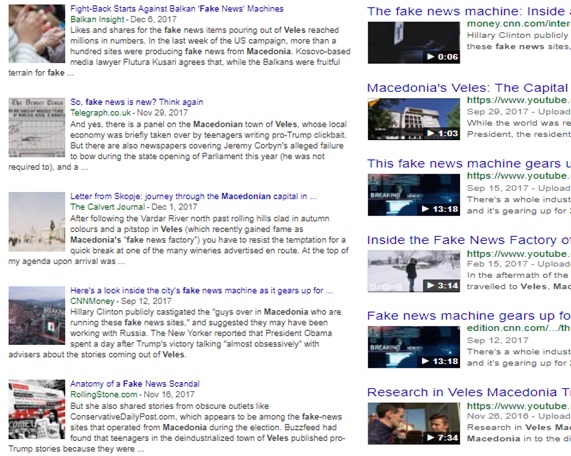Click the 'RollingStone.com' source name
Image resolution: width=571 pixels, height=456 pixels.
tap(104, 394)
